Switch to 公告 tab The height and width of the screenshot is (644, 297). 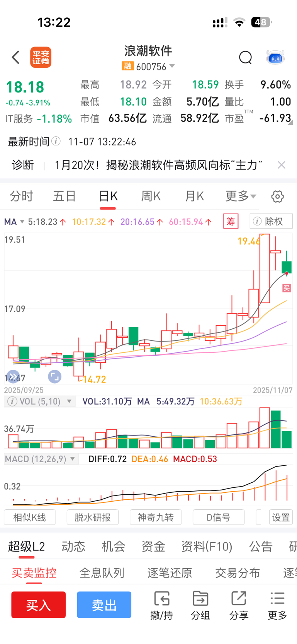click(x=261, y=546)
